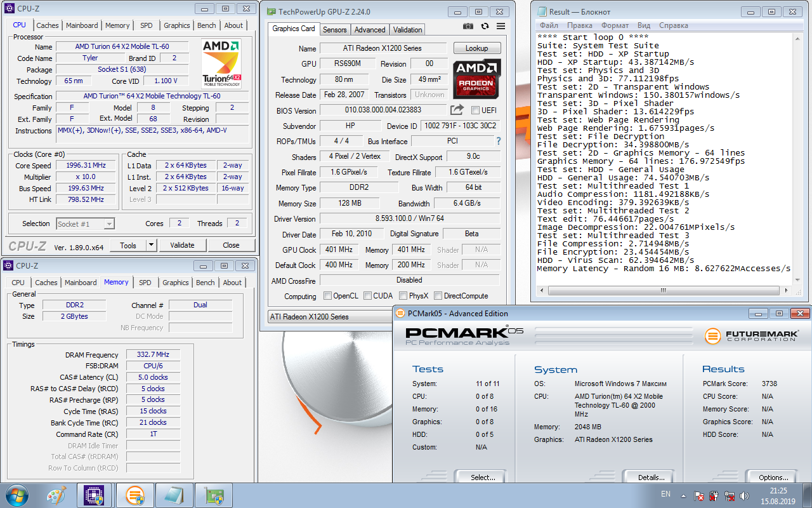Click the Paint icon on the taskbar
The image size is (812, 508).
(56, 495)
